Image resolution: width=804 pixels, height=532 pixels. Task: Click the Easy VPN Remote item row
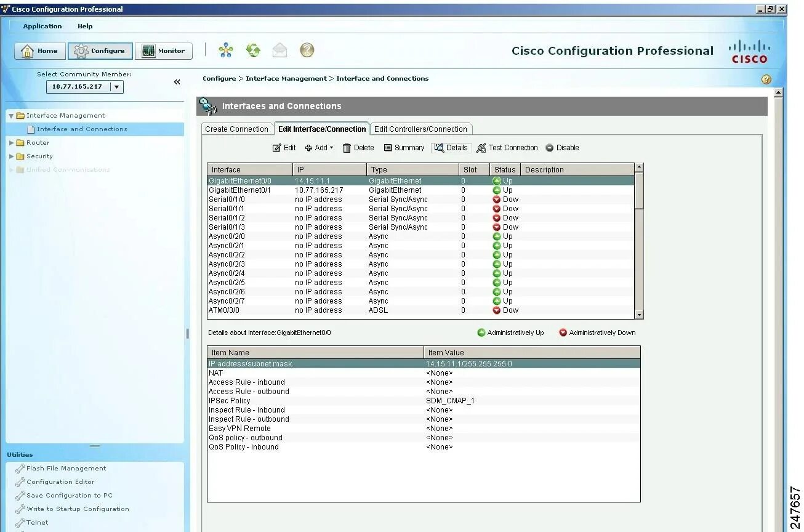point(424,429)
